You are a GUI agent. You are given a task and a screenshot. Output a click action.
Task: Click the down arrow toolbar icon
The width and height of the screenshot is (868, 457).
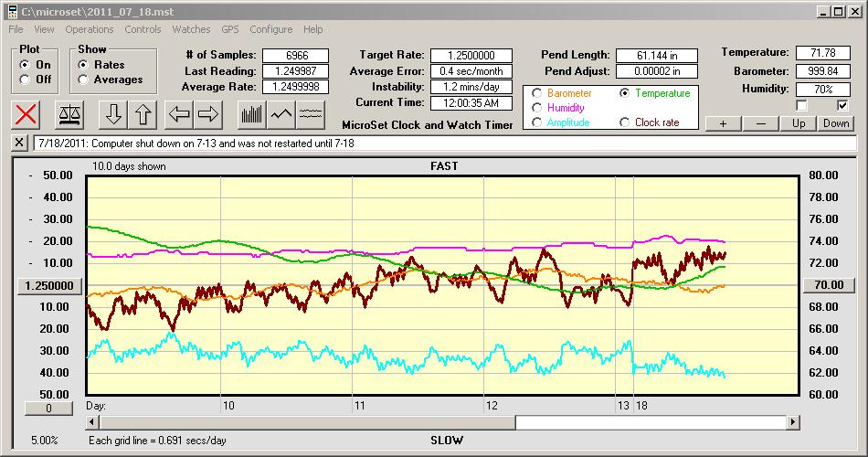[113, 114]
